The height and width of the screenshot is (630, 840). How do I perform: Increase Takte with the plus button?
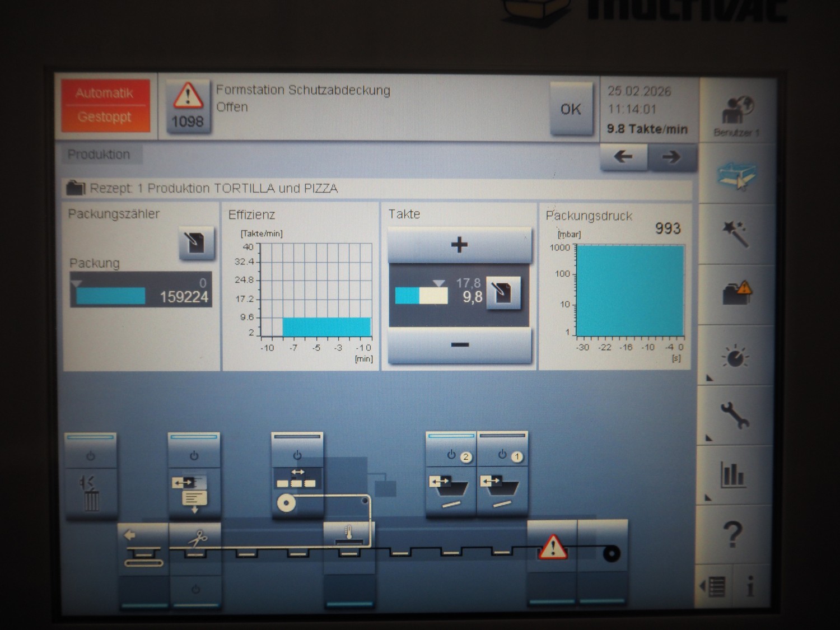coord(459,245)
